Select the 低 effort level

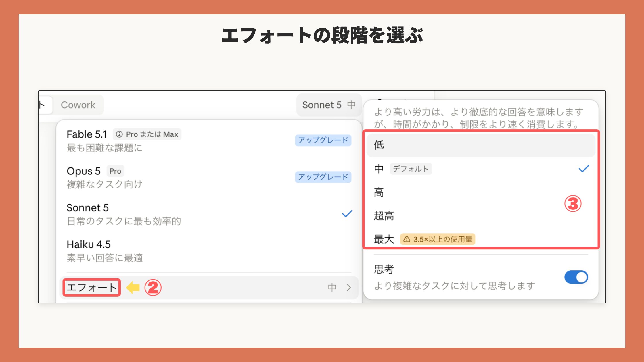(x=481, y=145)
